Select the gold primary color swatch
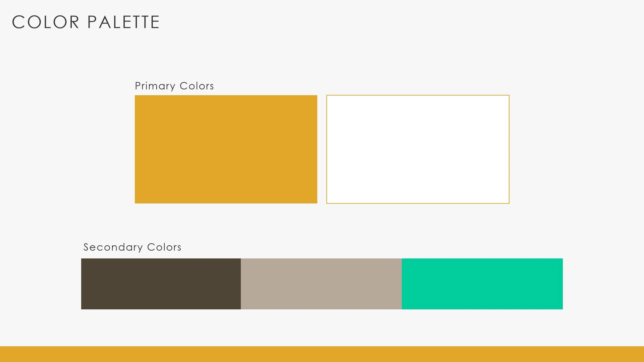 pos(226,149)
